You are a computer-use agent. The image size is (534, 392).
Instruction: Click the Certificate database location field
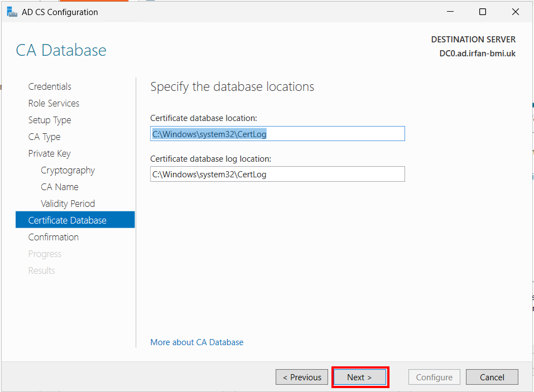(277, 134)
